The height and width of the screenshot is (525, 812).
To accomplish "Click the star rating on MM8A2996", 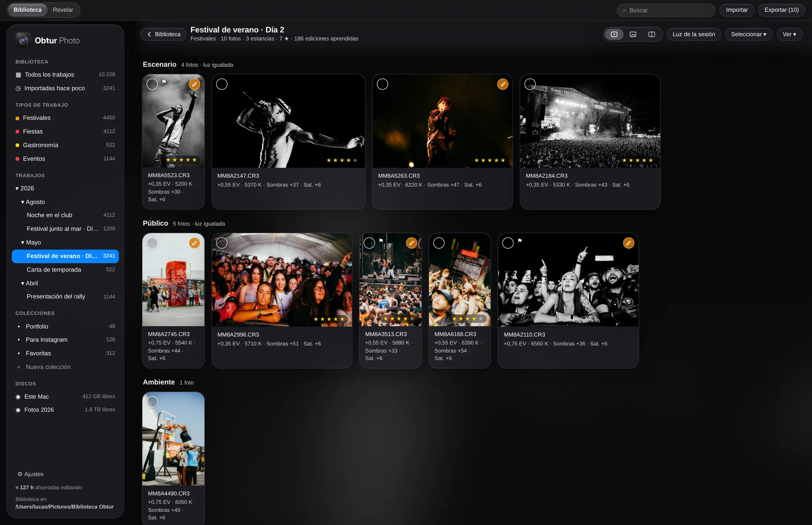I will tap(329, 319).
